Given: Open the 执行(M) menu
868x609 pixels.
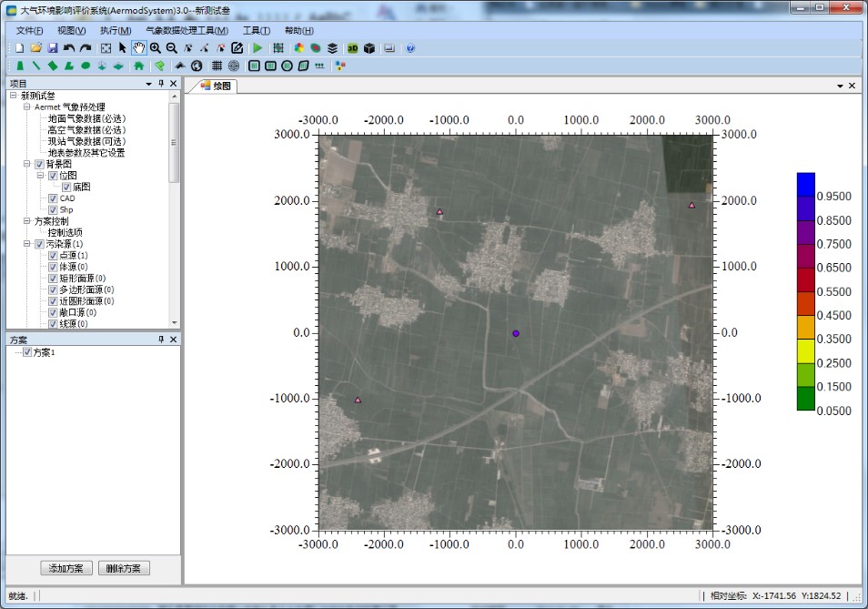Looking at the screenshot, I should [115, 30].
